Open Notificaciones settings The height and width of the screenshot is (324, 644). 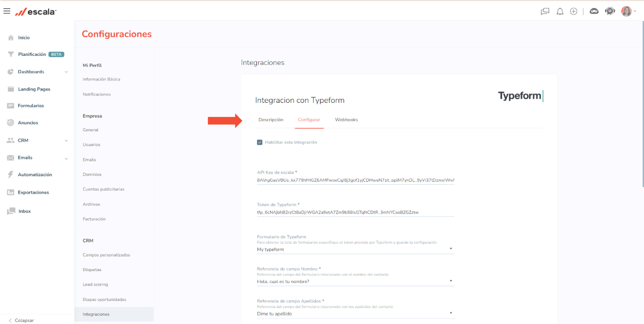coord(96,94)
